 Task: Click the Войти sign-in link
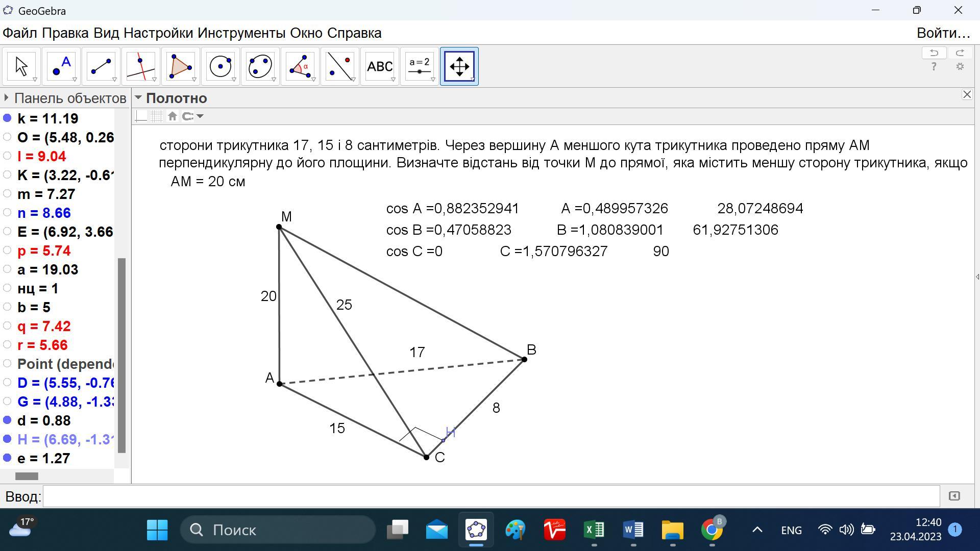pos(943,33)
